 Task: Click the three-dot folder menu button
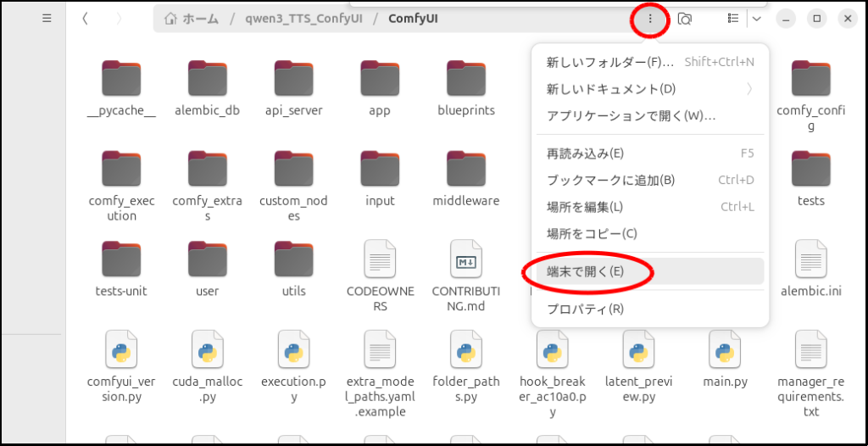click(x=650, y=19)
